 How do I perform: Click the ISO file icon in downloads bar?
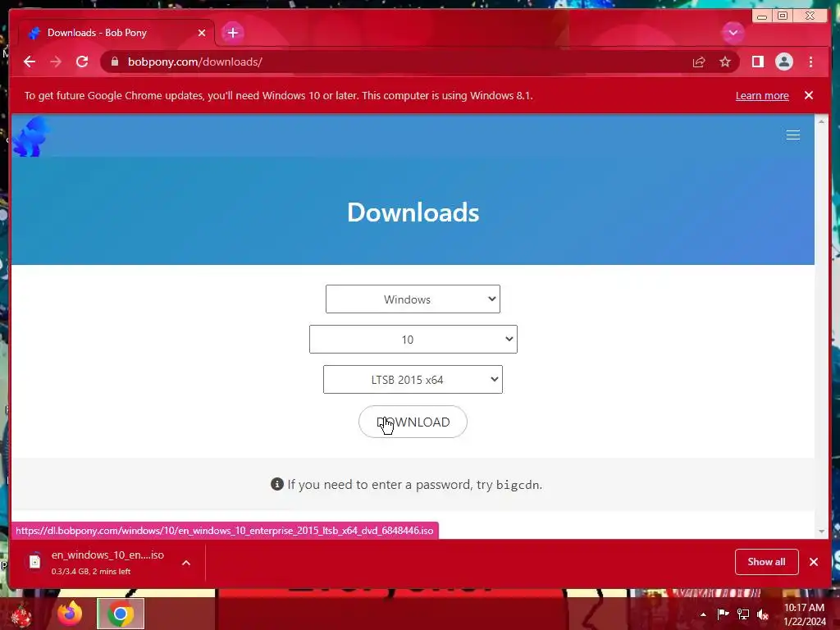point(34,561)
